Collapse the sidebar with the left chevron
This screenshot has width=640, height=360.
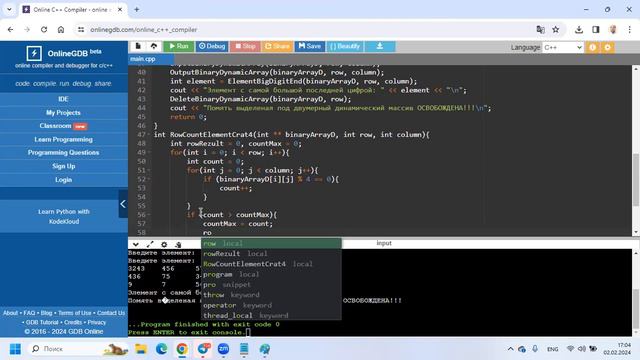pos(123,204)
